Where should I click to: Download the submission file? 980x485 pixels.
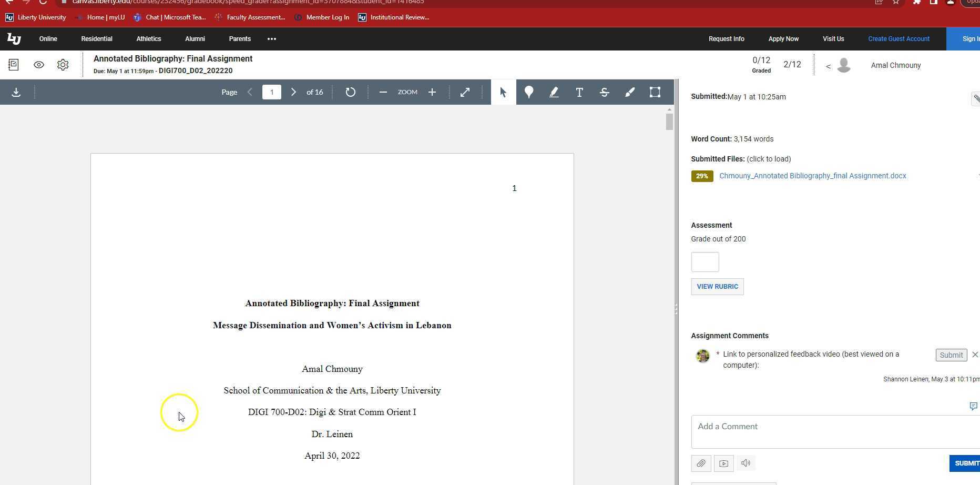16,93
